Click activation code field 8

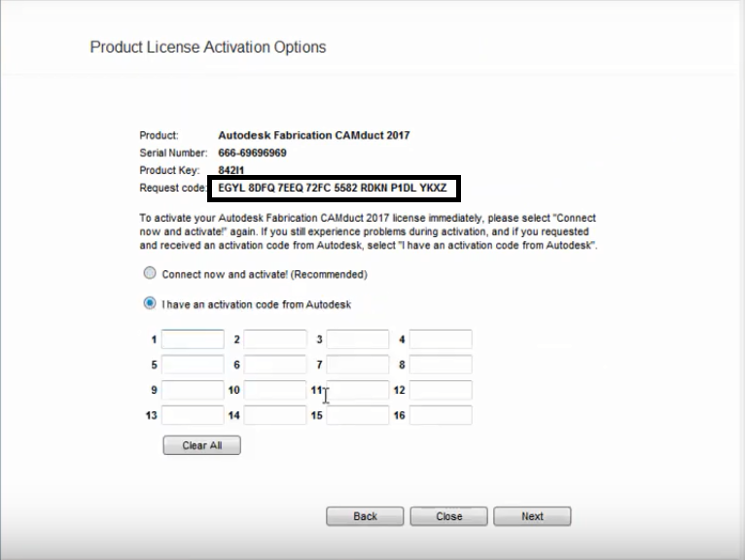441,365
